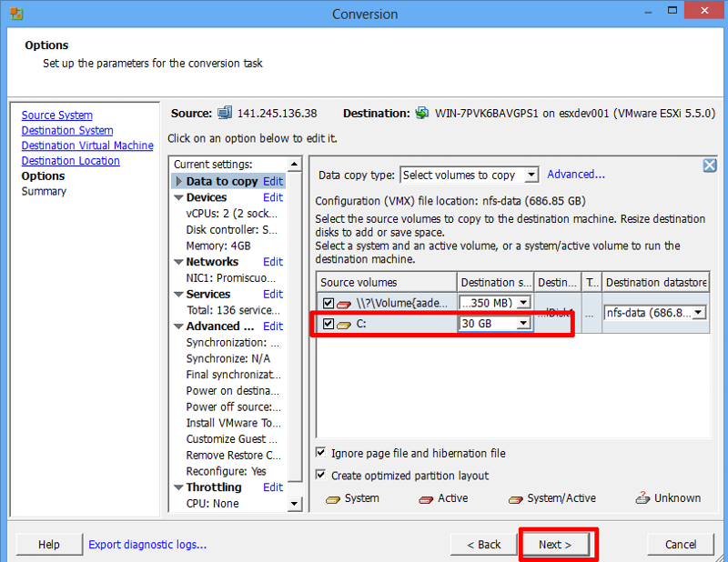This screenshot has height=562, width=728.
Task: Edit Networks settings
Action: [x=273, y=262]
